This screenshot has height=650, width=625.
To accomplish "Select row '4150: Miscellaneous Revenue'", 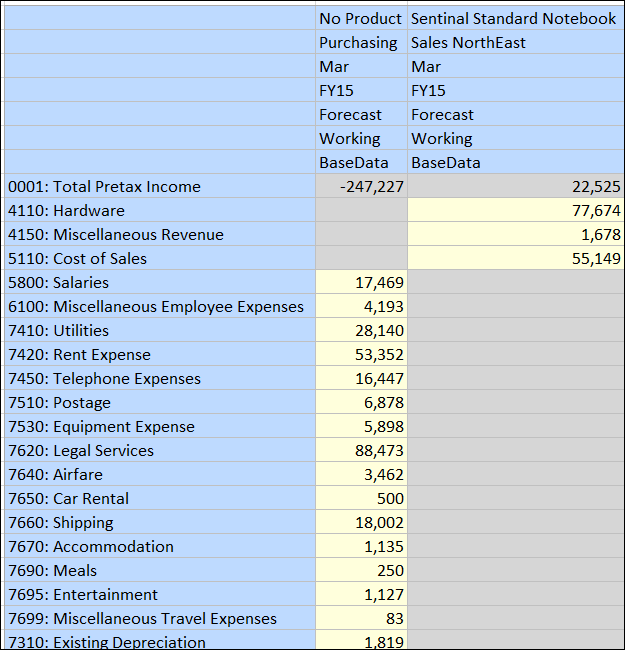I will click(160, 235).
